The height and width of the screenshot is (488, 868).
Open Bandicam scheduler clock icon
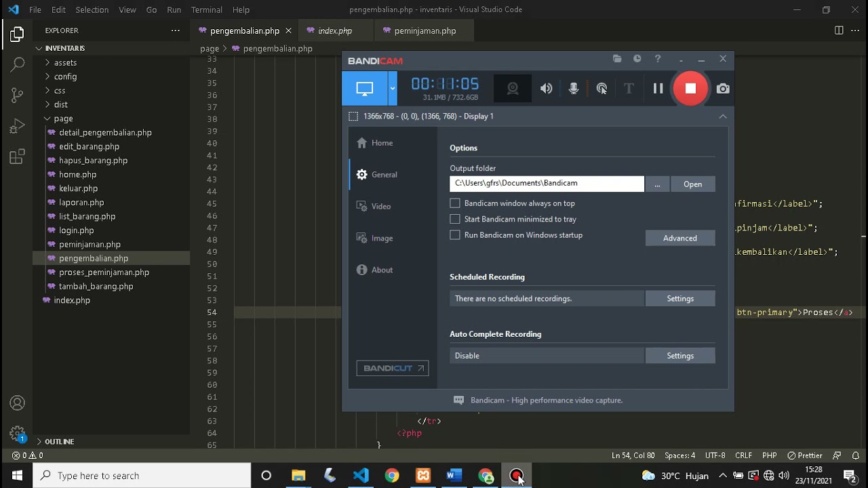(x=637, y=59)
